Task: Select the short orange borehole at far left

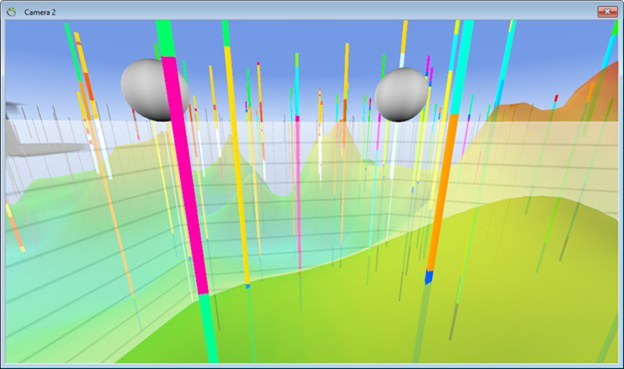Action: (x=15, y=226)
